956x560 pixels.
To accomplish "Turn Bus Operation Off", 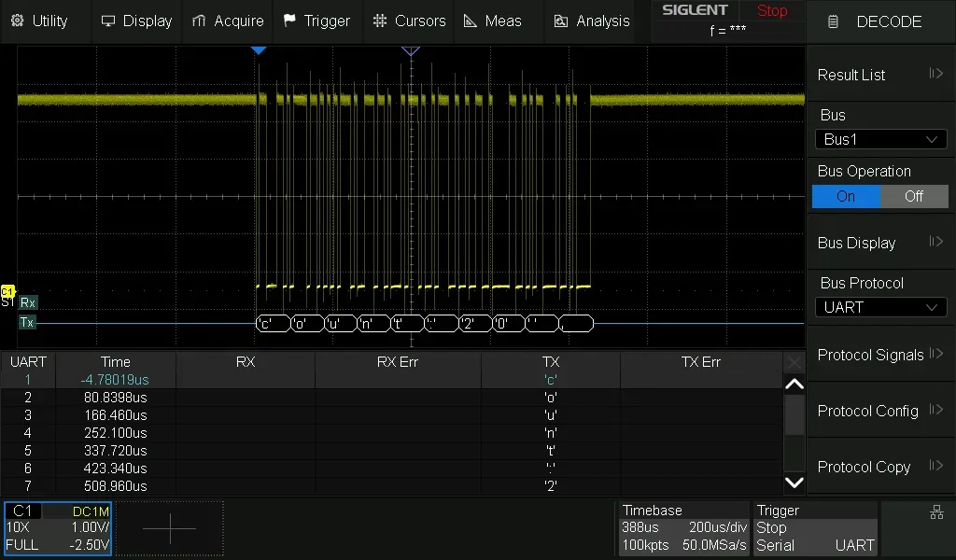I will click(913, 196).
